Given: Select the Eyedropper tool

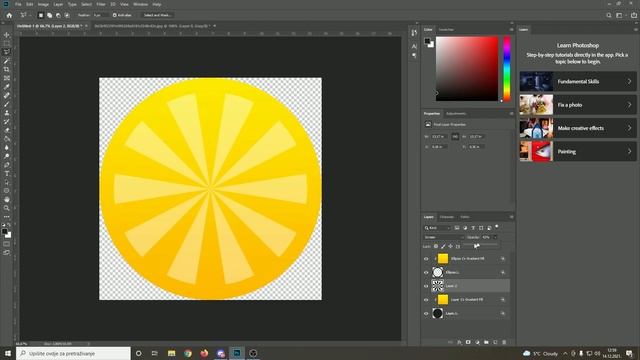Looking at the screenshot, I should click(7, 87).
